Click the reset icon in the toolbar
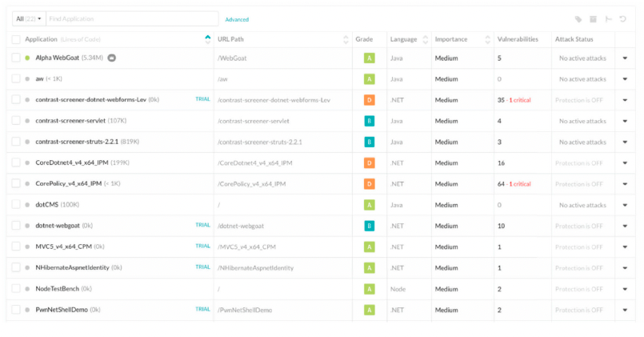This screenshot has height=337, width=644. pos(622,19)
